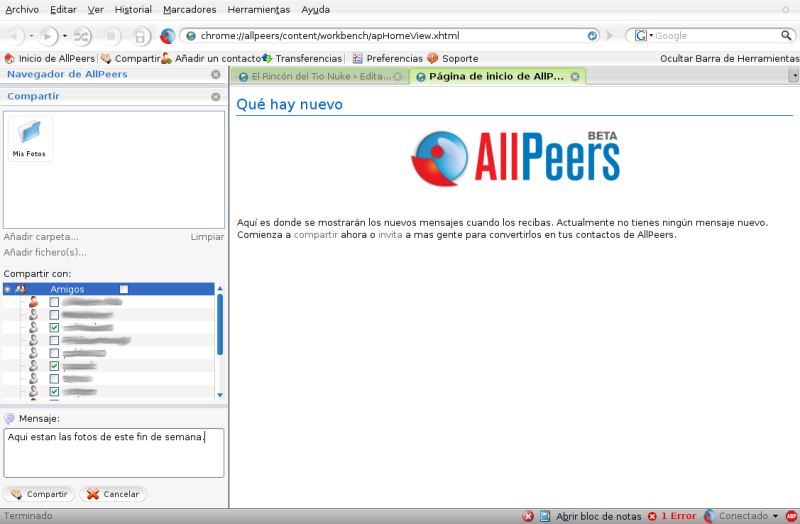Image resolution: width=800 pixels, height=524 pixels.
Task: Open Transferencias from the AllPeers toolbar
Action: (x=302, y=58)
